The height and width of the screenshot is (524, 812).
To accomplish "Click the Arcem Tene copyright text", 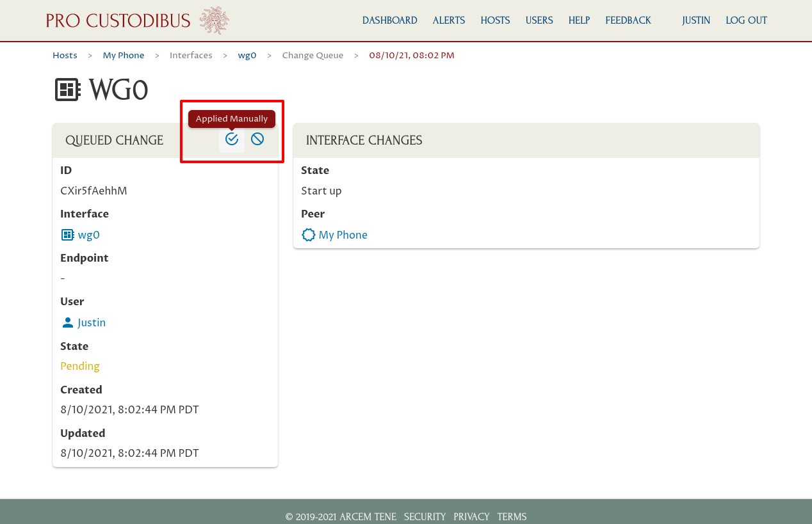I will point(341,516).
